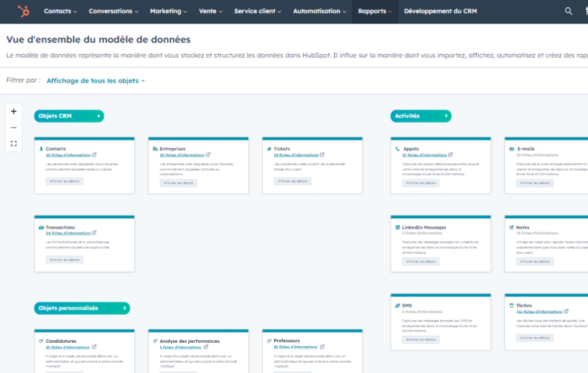The image size is (588, 373).
Task: Open '37 fiches d'informations' link for Appels
Action: (424, 155)
